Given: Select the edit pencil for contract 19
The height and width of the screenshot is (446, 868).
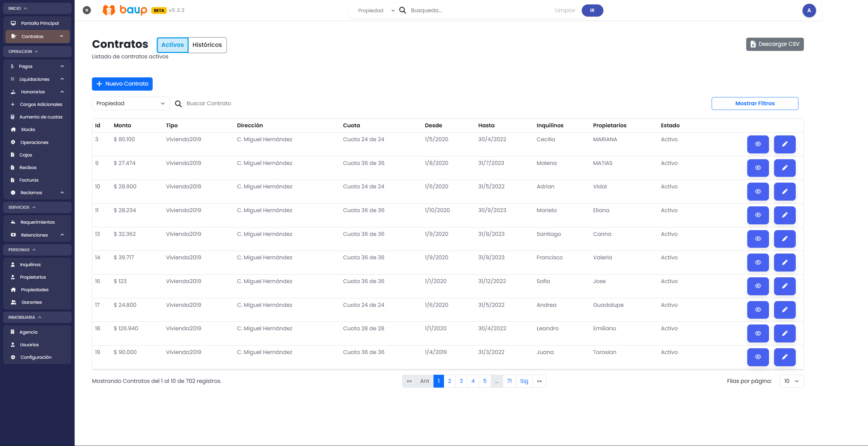Looking at the screenshot, I should tap(785, 357).
